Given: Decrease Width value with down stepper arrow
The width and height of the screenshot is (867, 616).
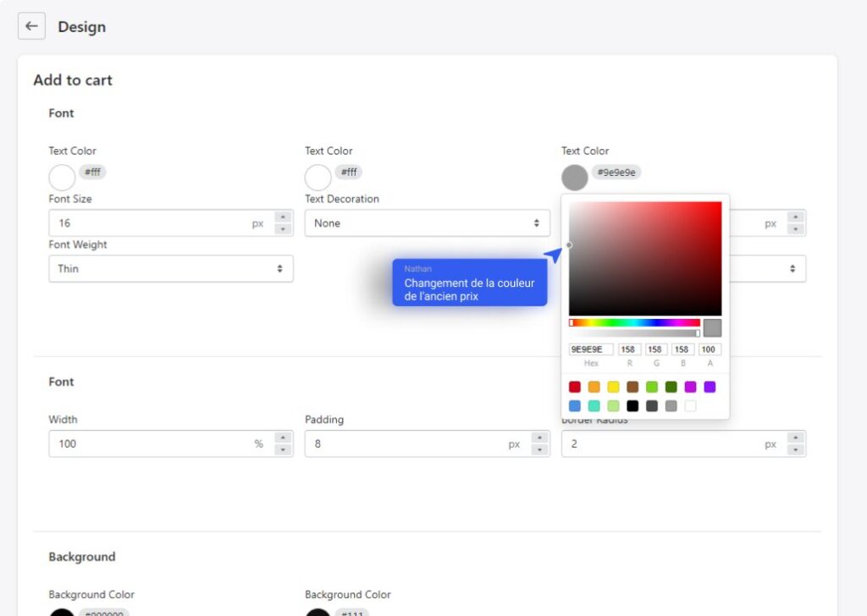Looking at the screenshot, I should point(283,449).
